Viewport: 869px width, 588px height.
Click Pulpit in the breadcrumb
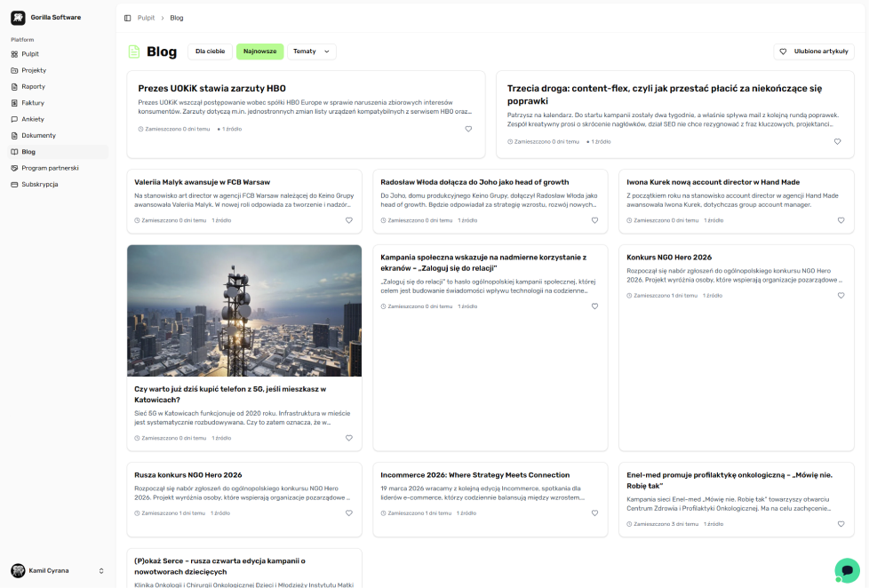click(146, 18)
